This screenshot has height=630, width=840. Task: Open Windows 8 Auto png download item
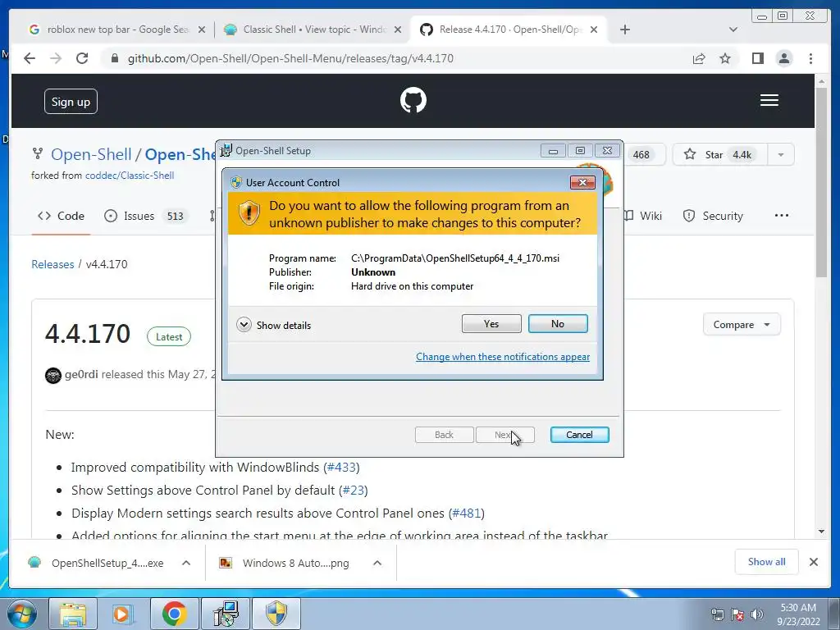tap(285, 563)
